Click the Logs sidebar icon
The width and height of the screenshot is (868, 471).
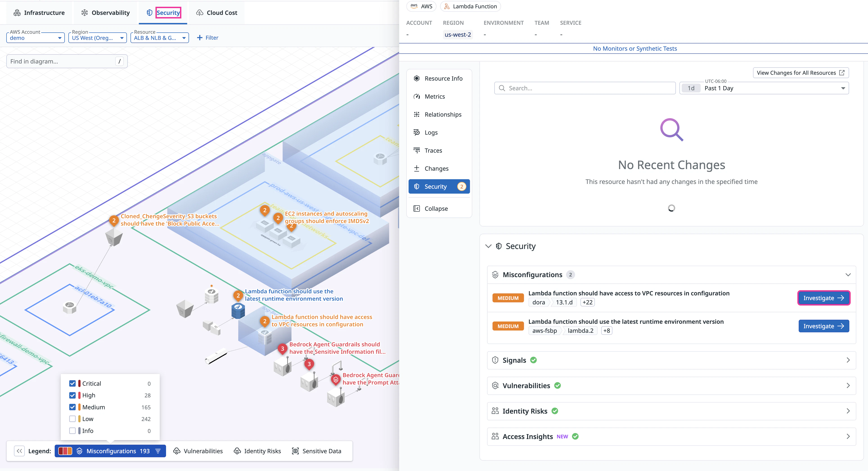coord(417,133)
